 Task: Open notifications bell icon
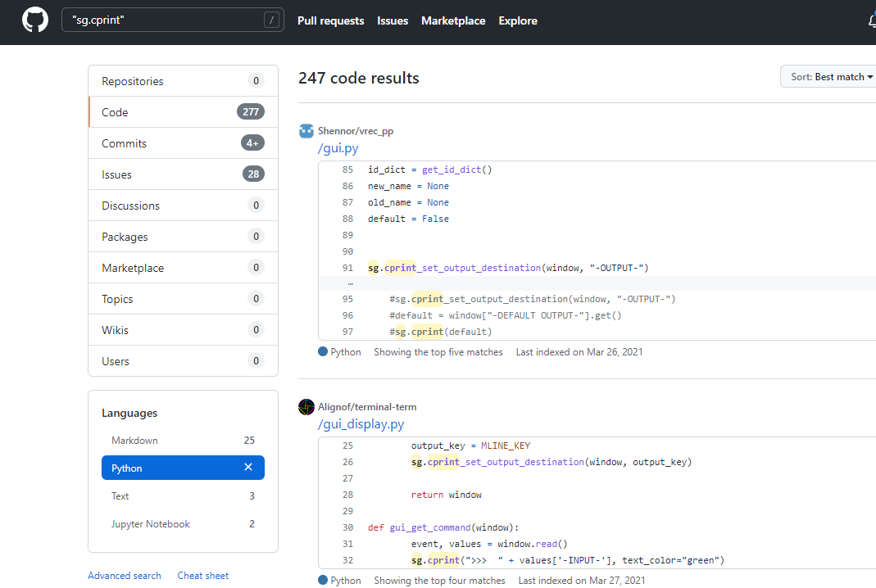(x=872, y=20)
